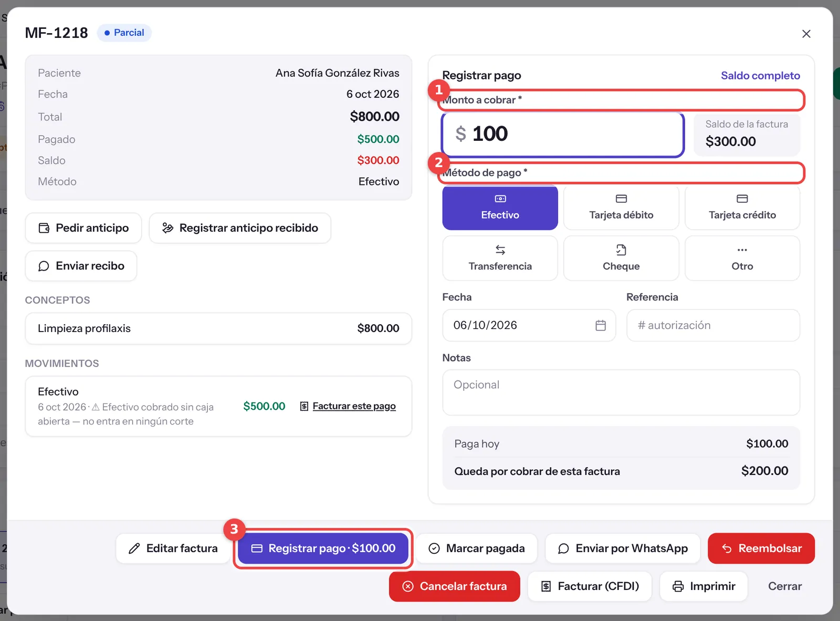Select Cheque payment method
Screen dimensions: 840x621
621,258
